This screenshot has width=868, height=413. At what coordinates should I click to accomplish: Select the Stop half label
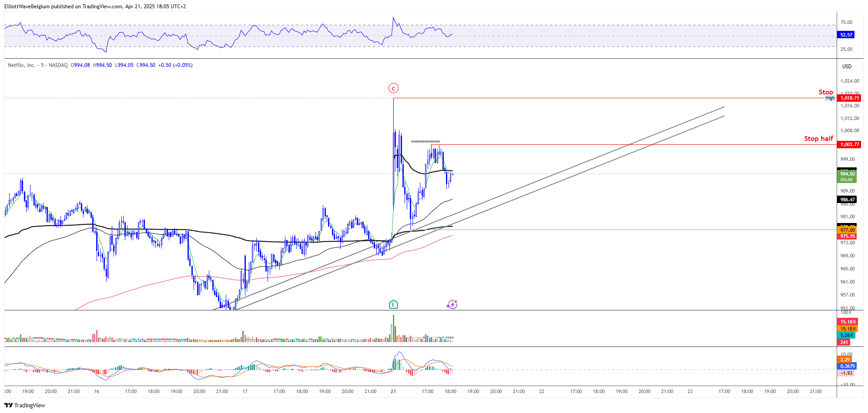pyautogui.click(x=818, y=138)
